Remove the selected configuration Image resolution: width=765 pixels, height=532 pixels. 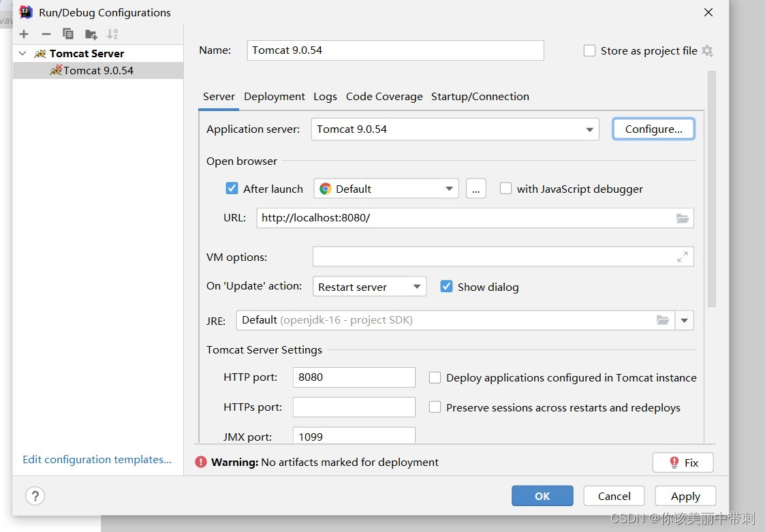pyautogui.click(x=46, y=33)
